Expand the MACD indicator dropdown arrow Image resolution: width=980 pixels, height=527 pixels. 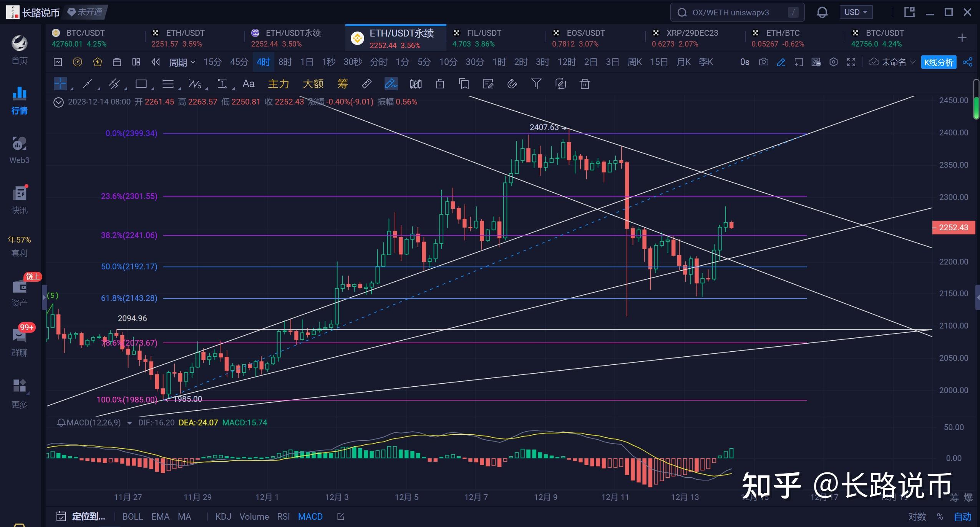[129, 423]
